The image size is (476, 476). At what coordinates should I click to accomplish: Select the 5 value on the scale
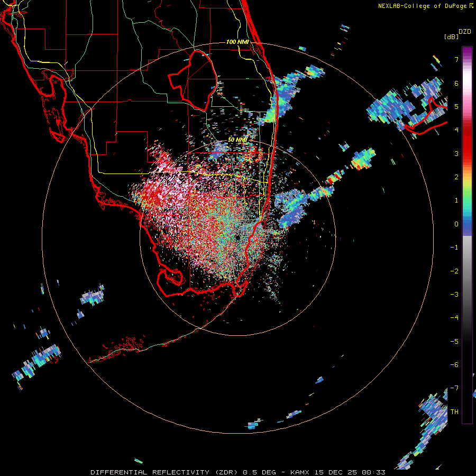(x=456, y=106)
